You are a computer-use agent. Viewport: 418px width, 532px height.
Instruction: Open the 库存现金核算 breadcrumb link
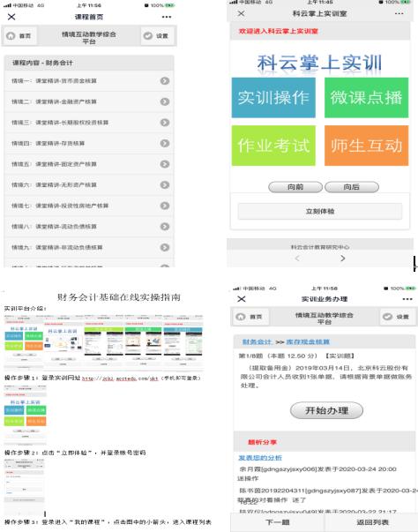(308, 341)
